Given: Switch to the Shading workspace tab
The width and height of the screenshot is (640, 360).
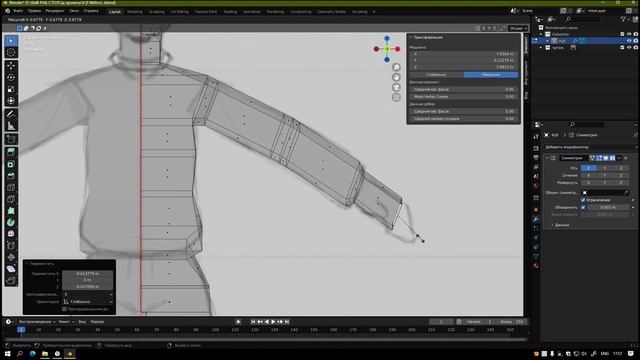Looking at the screenshot, I should click(x=230, y=11).
